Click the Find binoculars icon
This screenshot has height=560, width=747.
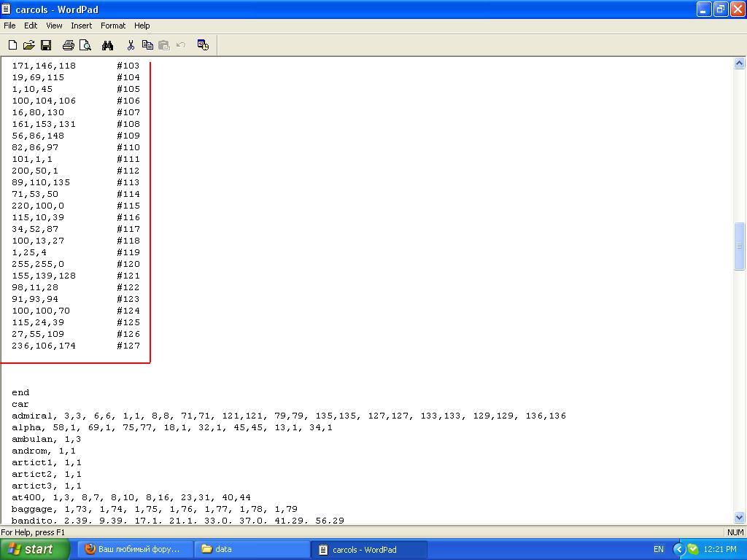pos(108,45)
